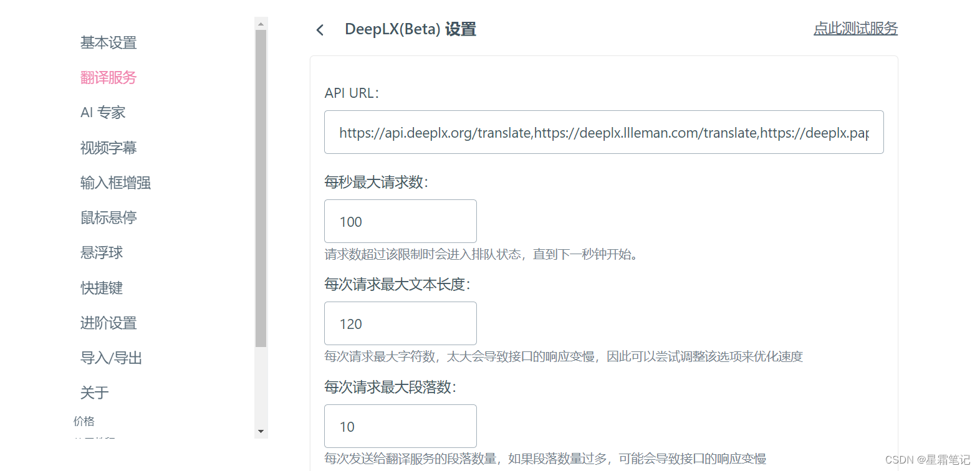Open 鼠标悬停 settings
Image resolution: width=980 pixels, height=471 pixels.
[108, 217]
